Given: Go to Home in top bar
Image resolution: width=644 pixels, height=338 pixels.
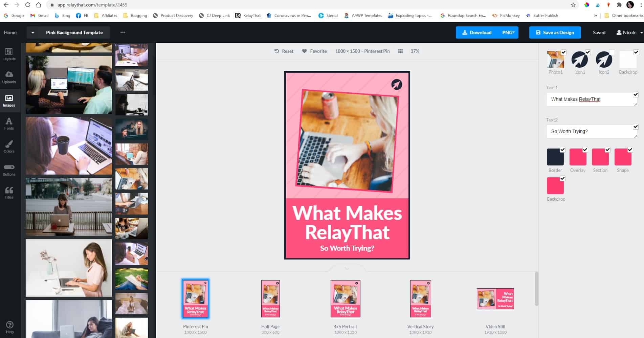Looking at the screenshot, I should coord(10,32).
